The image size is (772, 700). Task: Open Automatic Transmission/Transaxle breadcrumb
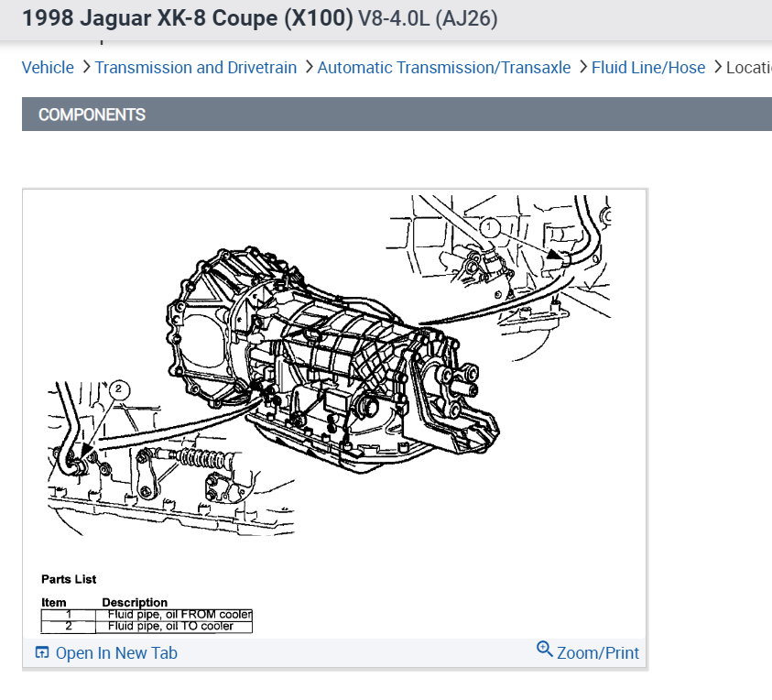coord(443,68)
